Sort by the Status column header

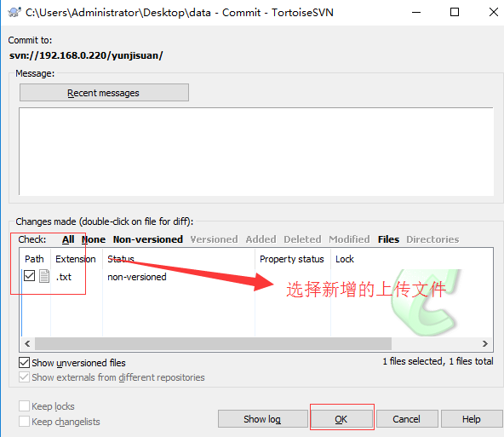(x=179, y=259)
